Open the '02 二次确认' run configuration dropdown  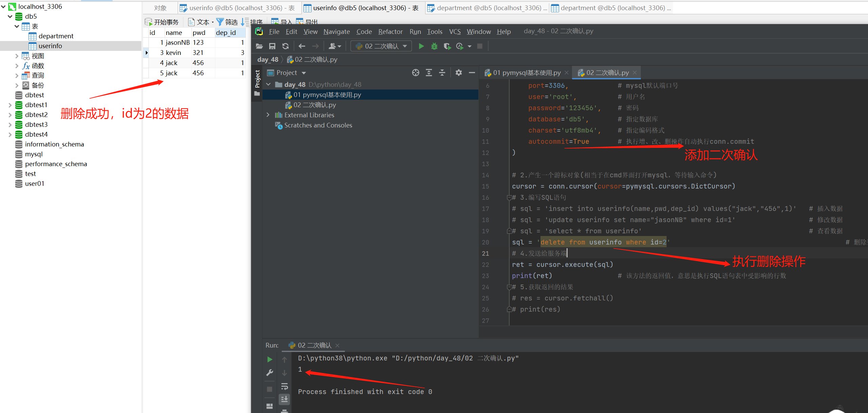[x=381, y=46]
